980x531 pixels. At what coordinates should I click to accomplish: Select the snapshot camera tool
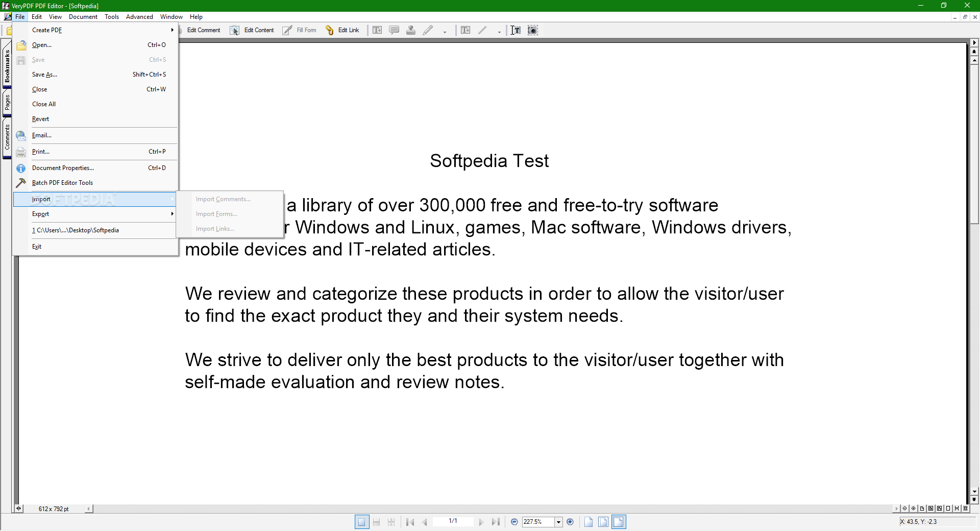tap(533, 30)
